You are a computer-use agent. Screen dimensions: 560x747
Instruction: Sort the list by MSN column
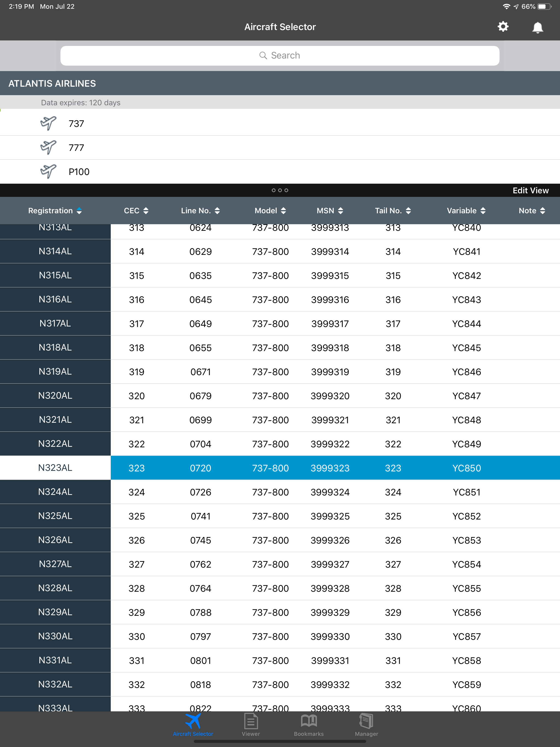[x=330, y=211]
